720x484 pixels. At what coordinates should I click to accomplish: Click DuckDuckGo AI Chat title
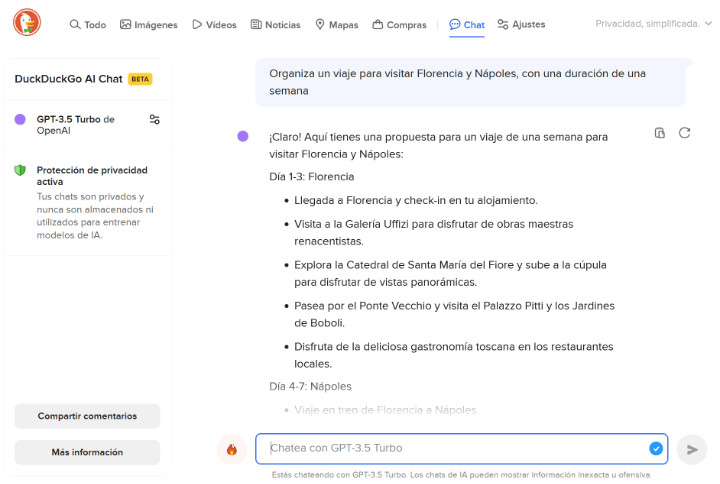[68, 79]
